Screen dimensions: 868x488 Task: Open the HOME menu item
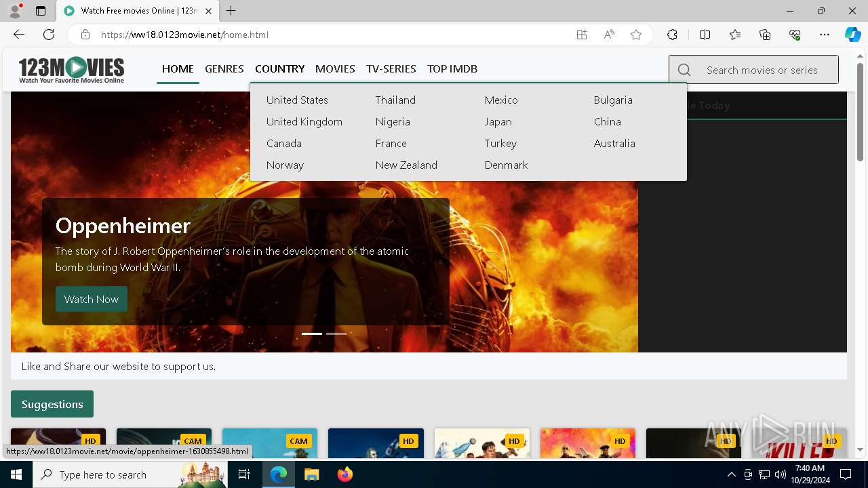coord(178,68)
